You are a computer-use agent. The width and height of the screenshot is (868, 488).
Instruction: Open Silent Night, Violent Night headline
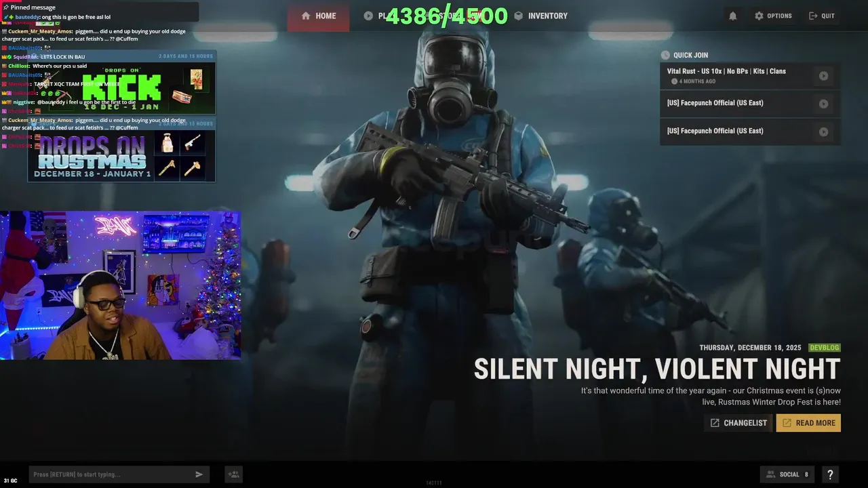tap(657, 369)
